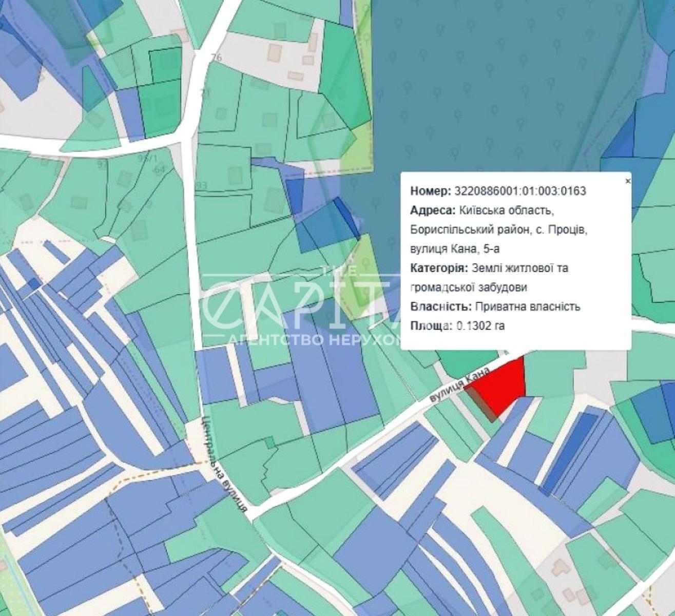Click the cadastral number 3220886001:01:003:0163
The image size is (675, 616).
point(520,191)
